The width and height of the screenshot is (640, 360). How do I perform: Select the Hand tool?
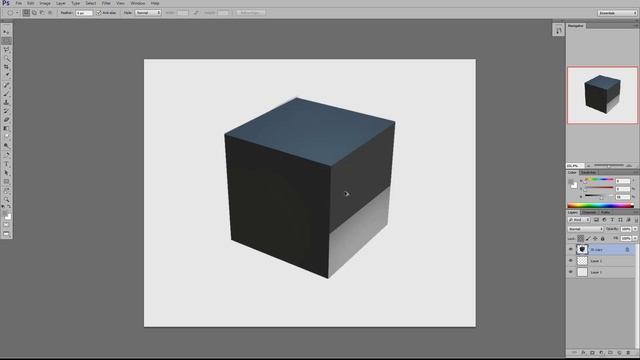[6, 191]
